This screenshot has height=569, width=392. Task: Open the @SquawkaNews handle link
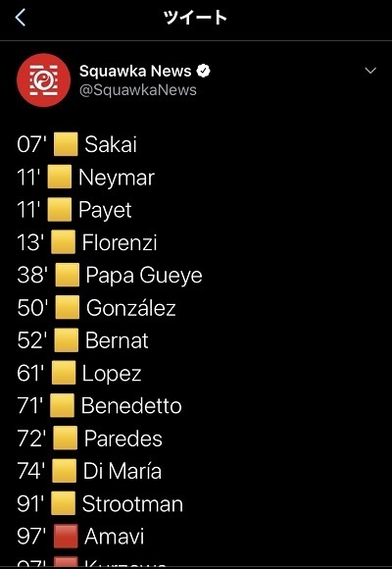138,90
